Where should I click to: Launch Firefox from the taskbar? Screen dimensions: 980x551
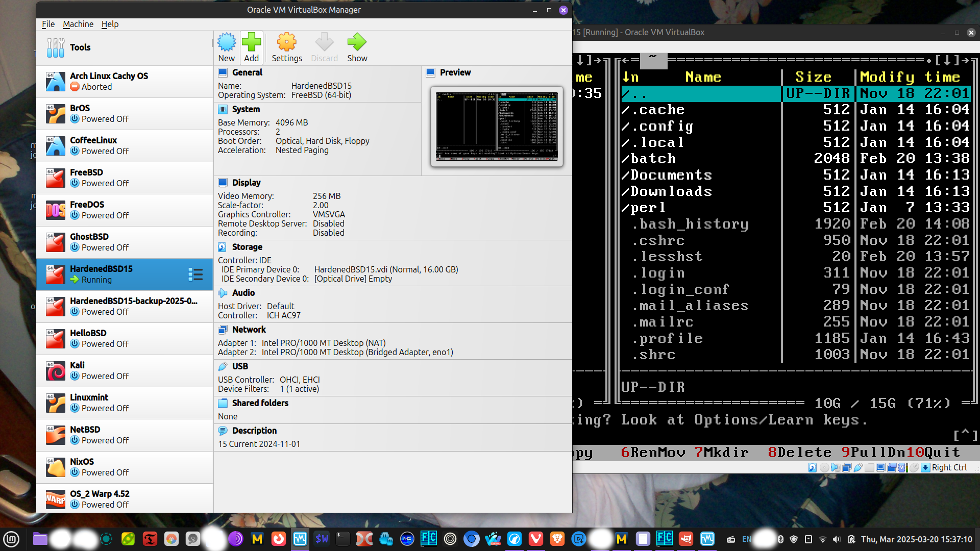(278, 539)
